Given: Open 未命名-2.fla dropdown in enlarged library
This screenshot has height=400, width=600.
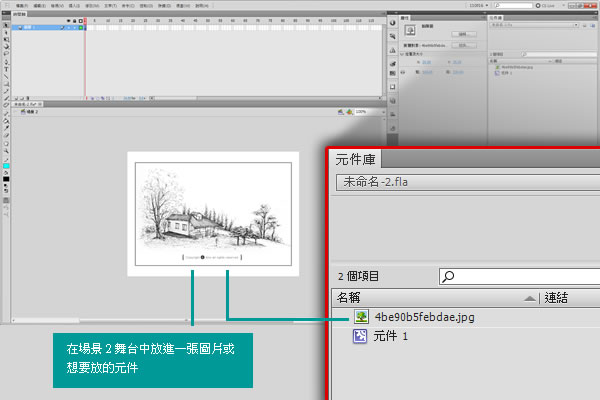Looking at the screenshot, I should tap(468, 182).
